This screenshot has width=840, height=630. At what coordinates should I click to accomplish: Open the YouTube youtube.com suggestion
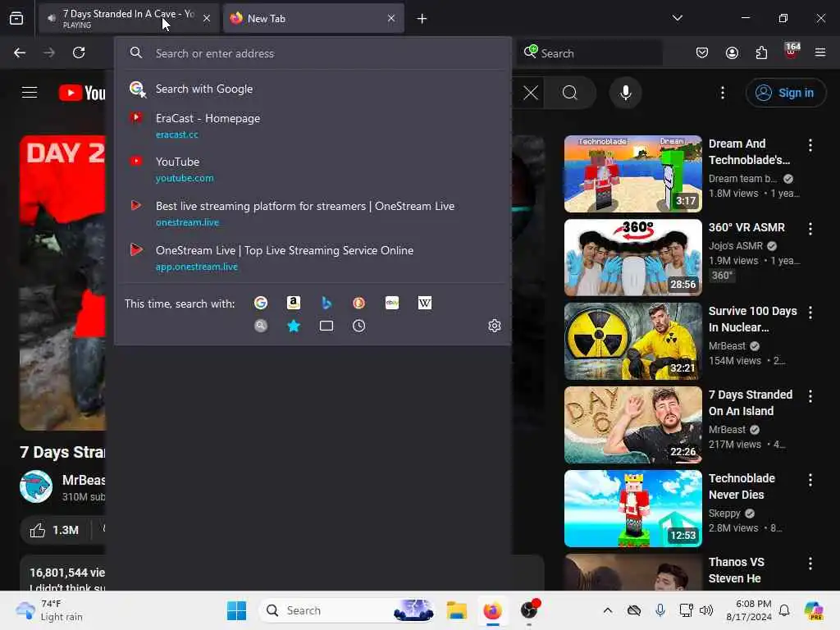[313, 169]
